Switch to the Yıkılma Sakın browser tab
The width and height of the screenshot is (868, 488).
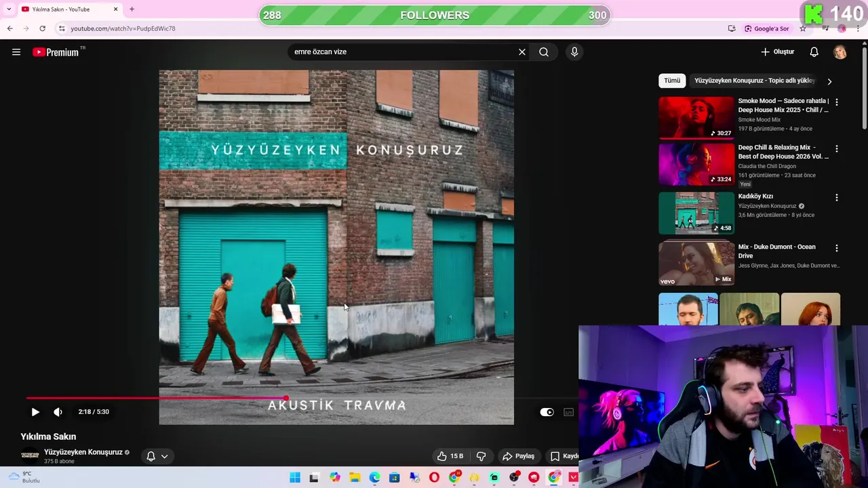click(x=68, y=9)
